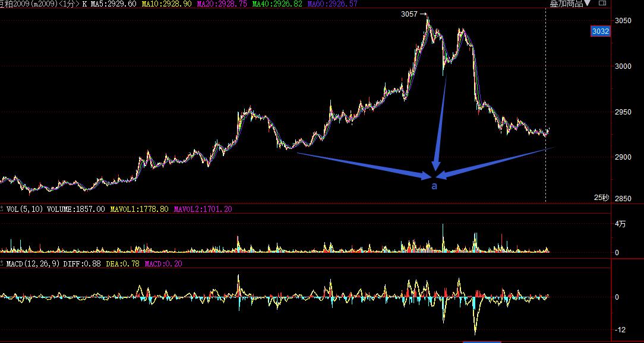Click the 25秒 countdown text
644x343 pixels.
[602, 198]
